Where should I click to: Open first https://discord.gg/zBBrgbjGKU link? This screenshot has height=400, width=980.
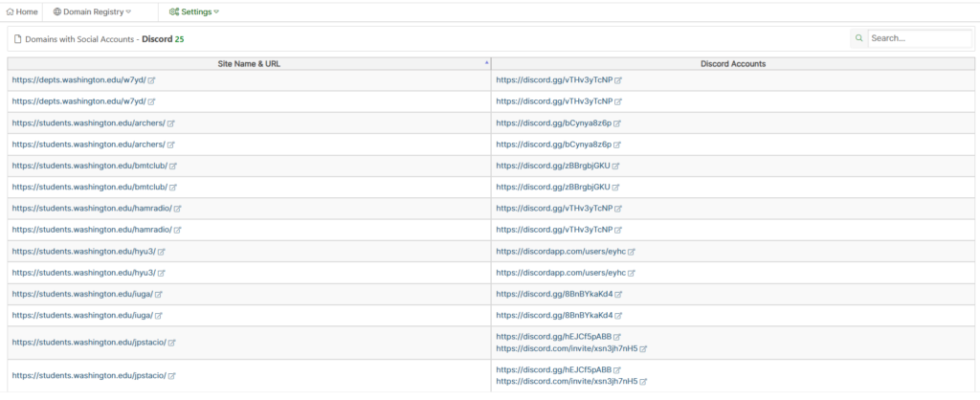pyautogui.click(x=553, y=166)
